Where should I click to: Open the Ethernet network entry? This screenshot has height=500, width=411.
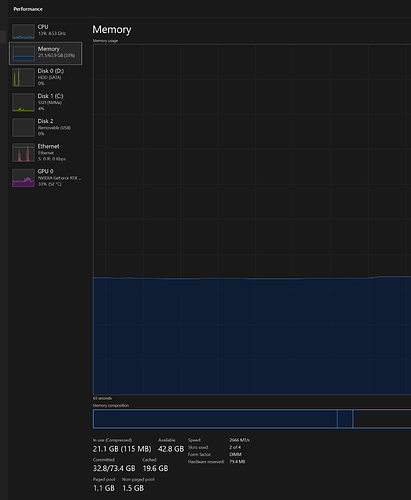45,152
